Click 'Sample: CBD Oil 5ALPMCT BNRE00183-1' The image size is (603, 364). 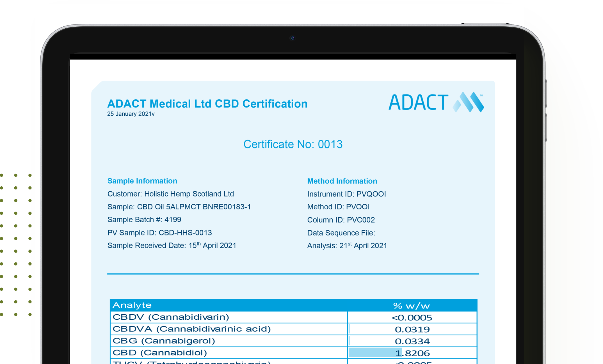(x=179, y=207)
